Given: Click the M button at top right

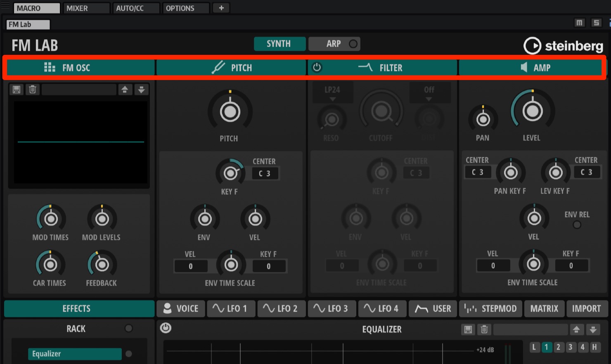Looking at the screenshot, I should pos(580,23).
